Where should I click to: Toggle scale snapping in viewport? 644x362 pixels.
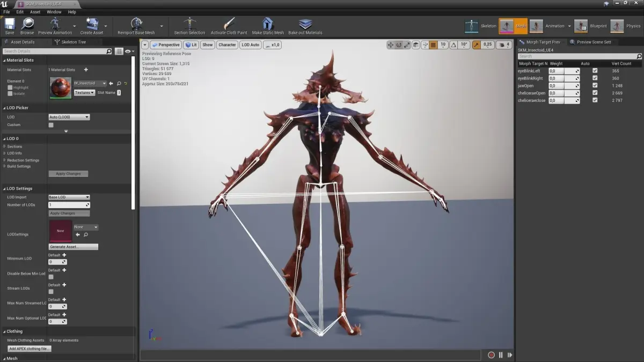476,45
